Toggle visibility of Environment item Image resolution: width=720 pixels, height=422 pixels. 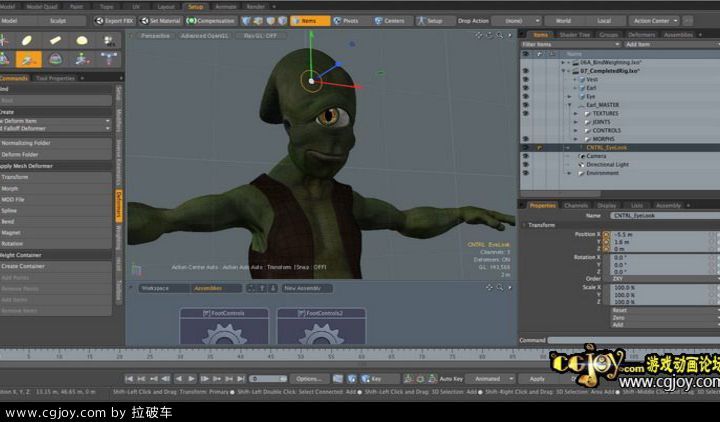coord(526,173)
